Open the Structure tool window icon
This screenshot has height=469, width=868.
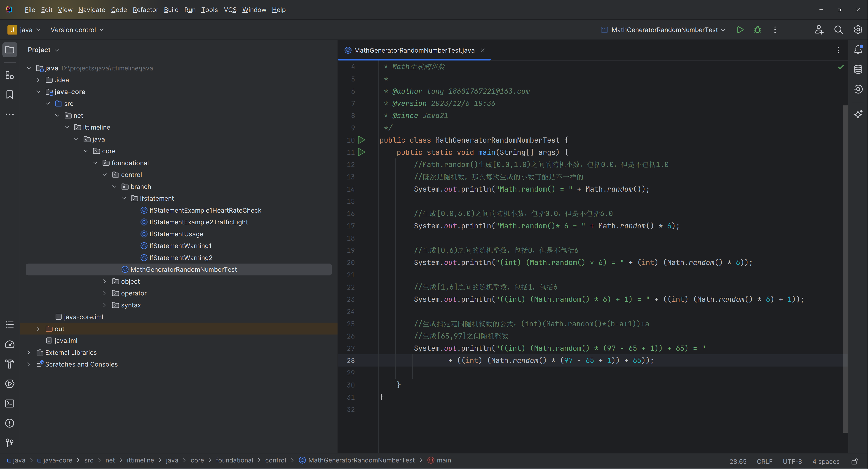10,75
